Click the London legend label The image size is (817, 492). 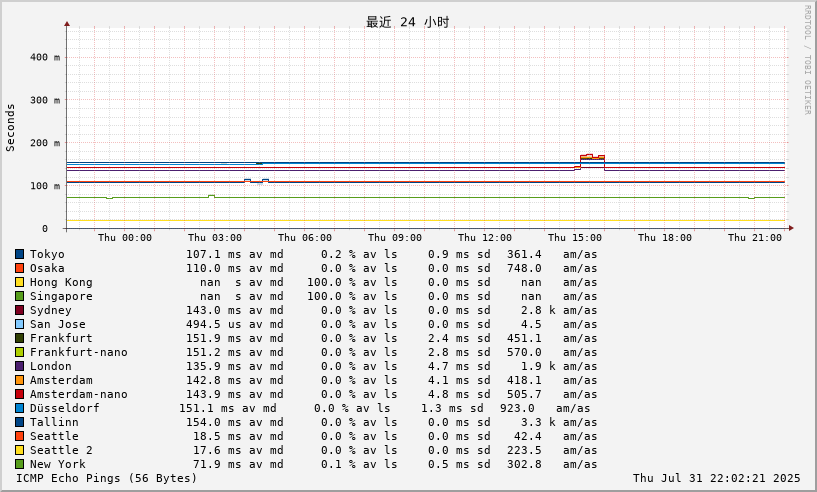click(51, 367)
